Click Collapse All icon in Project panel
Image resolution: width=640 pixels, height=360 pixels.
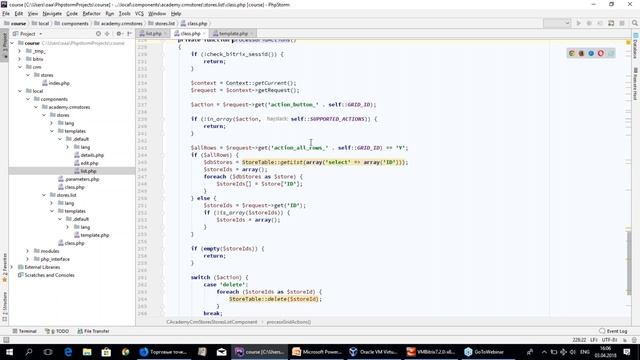[107, 34]
